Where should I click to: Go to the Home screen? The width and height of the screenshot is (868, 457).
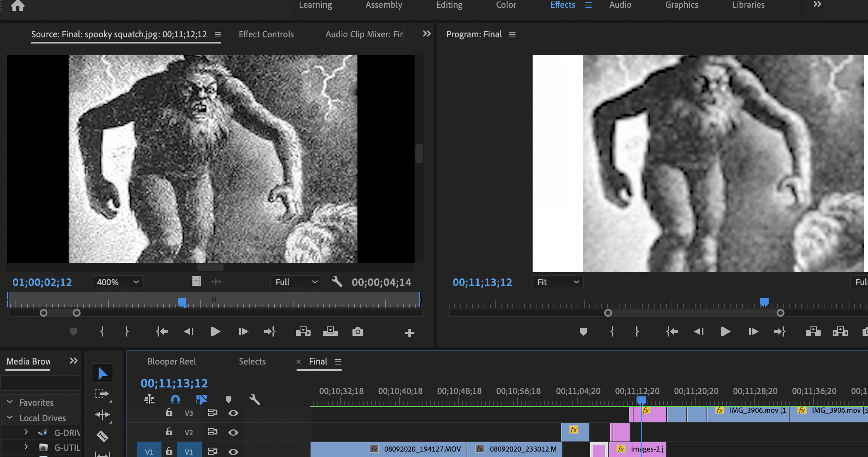click(x=18, y=6)
